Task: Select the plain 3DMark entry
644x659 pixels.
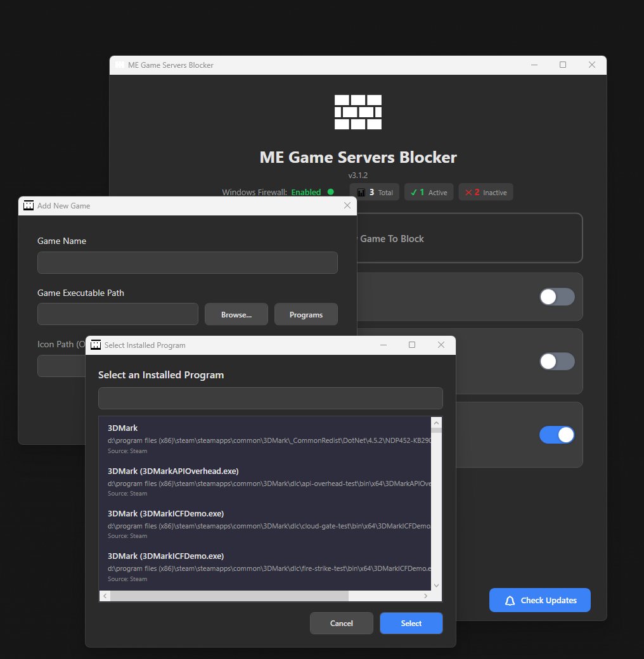Action: point(265,438)
